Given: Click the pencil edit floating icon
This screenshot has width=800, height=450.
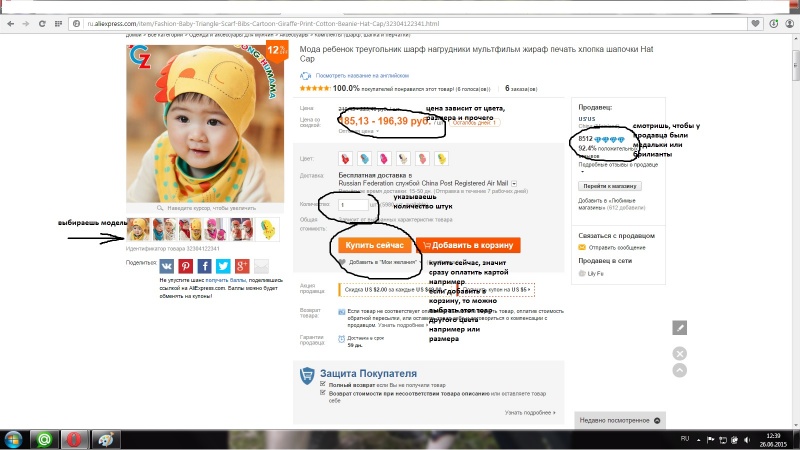Looking at the screenshot, I should coord(680,328).
